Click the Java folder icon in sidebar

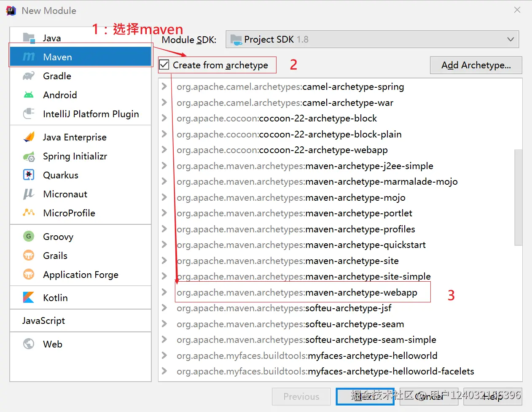[29, 38]
